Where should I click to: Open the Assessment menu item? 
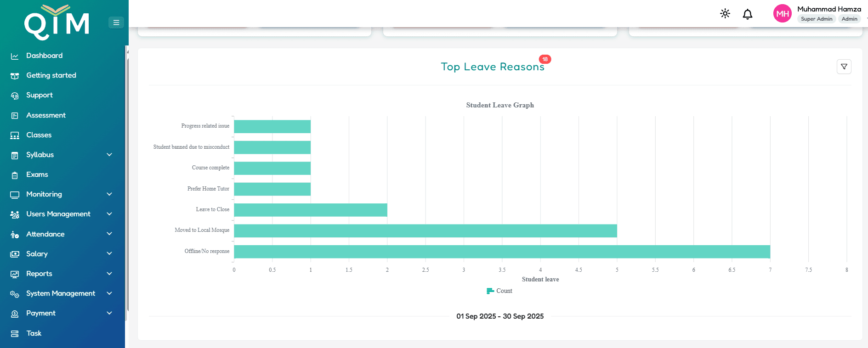click(x=45, y=115)
